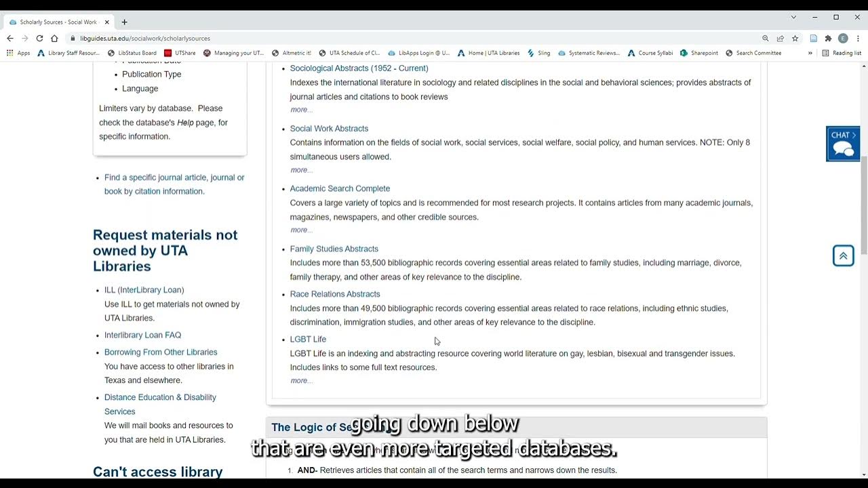Viewport: 868px width, 488px height.
Task: Open the Reading list panel
Action: coord(842,53)
